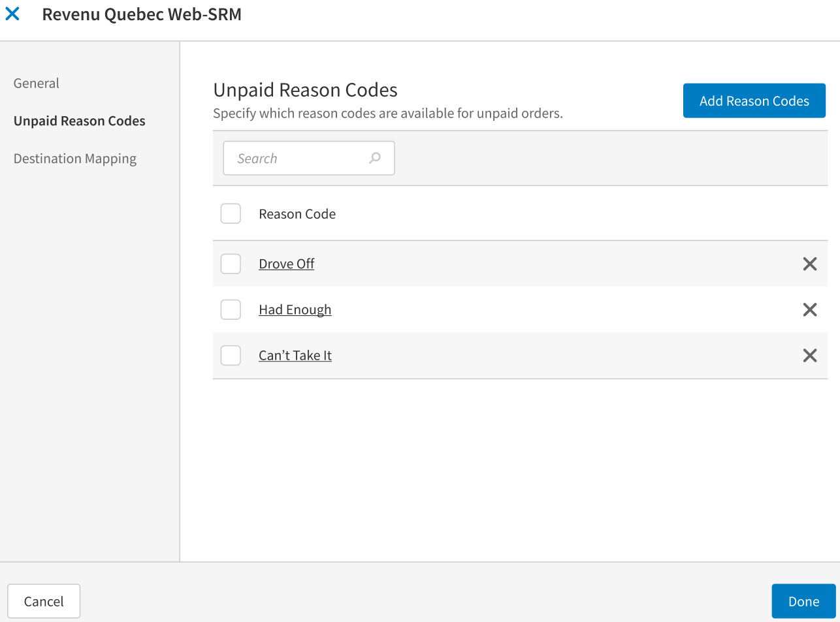Click the magnifier icon in search box

click(x=375, y=158)
